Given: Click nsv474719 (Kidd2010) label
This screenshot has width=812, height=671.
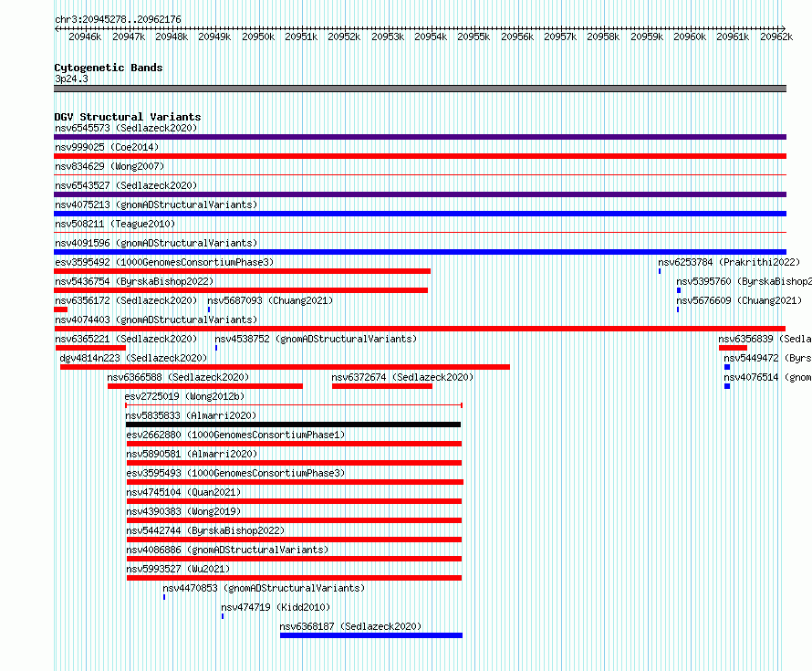Looking at the screenshot, I should pos(276,607).
